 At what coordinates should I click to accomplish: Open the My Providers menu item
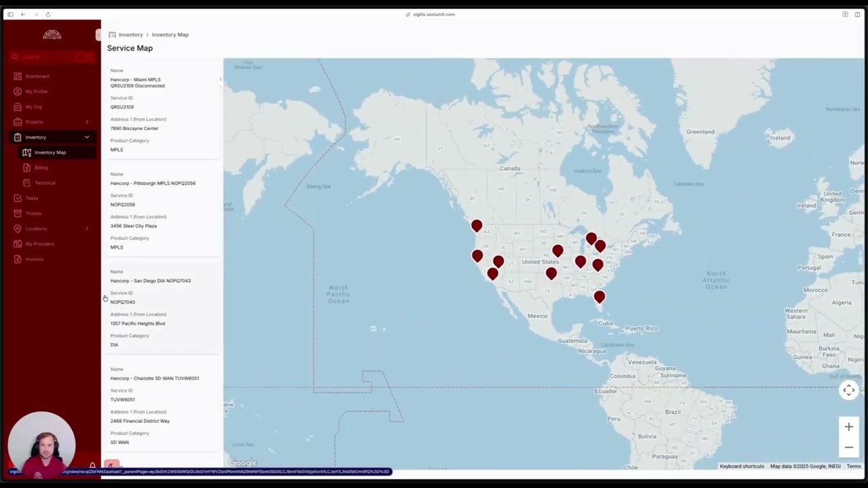tap(51, 244)
